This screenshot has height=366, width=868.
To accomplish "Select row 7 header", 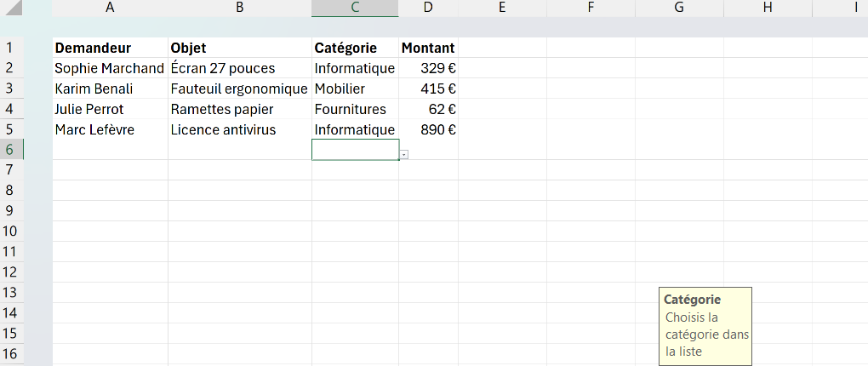I will [12, 170].
